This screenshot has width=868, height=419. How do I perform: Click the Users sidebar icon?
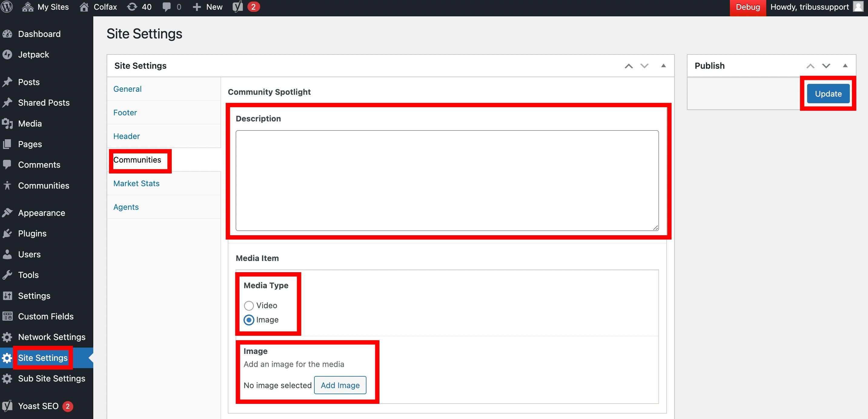tap(7, 254)
